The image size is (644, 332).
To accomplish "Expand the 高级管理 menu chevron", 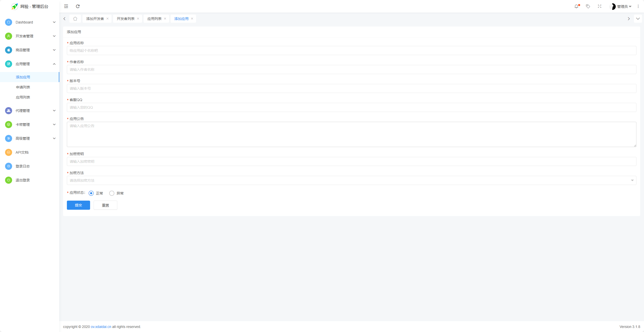I will click(x=54, y=138).
